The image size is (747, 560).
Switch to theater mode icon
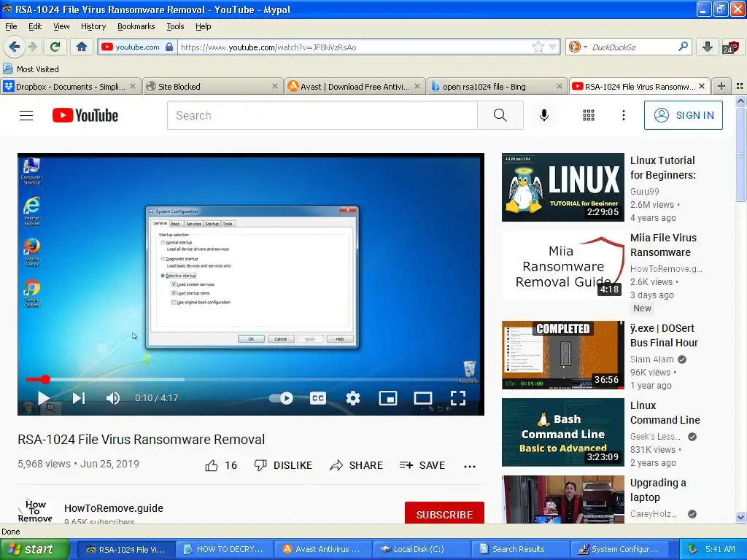coord(422,397)
